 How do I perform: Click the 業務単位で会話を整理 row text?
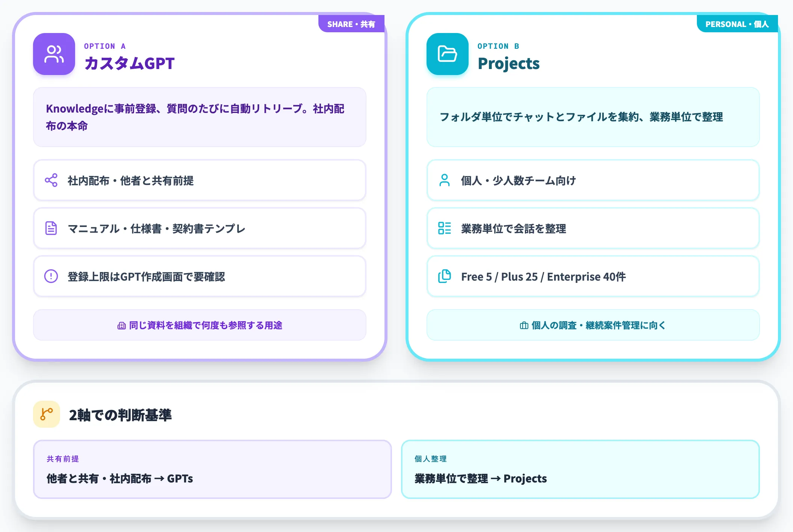click(x=514, y=229)
